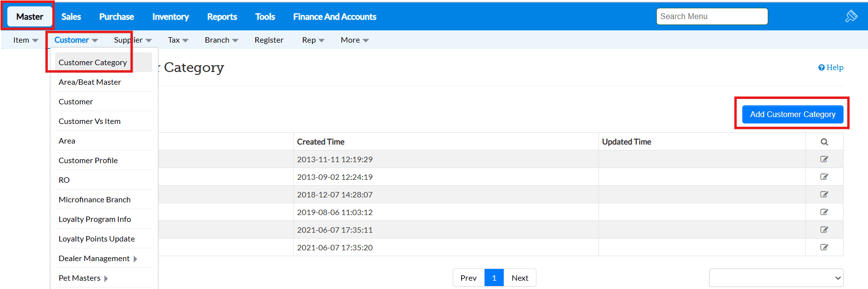Screen dimensions: 868x289
Task: Expand the Branch dropdown menu
Action: [221, 40]
